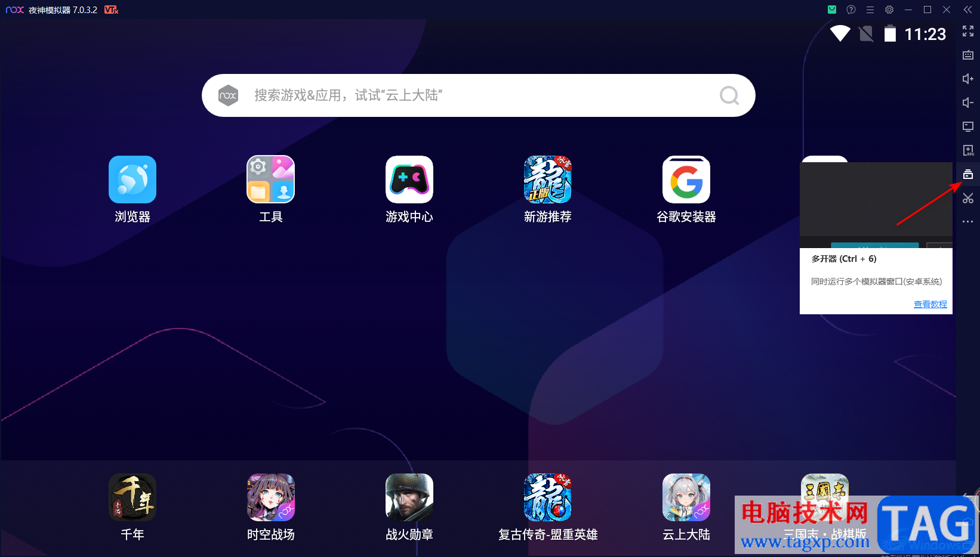This screenshot has height=557, width=980.
Task: Decrease volume with sidebar speaker minus
Action: (968, 103)
